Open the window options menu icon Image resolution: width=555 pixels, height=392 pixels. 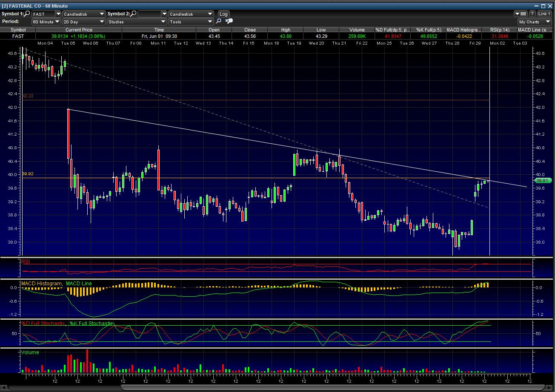pyautogui.click(x=520, y=14)
